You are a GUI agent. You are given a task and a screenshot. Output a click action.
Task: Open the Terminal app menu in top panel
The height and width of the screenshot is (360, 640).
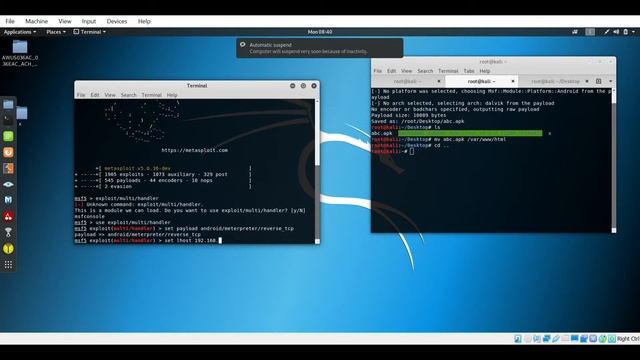pos(90,32)
